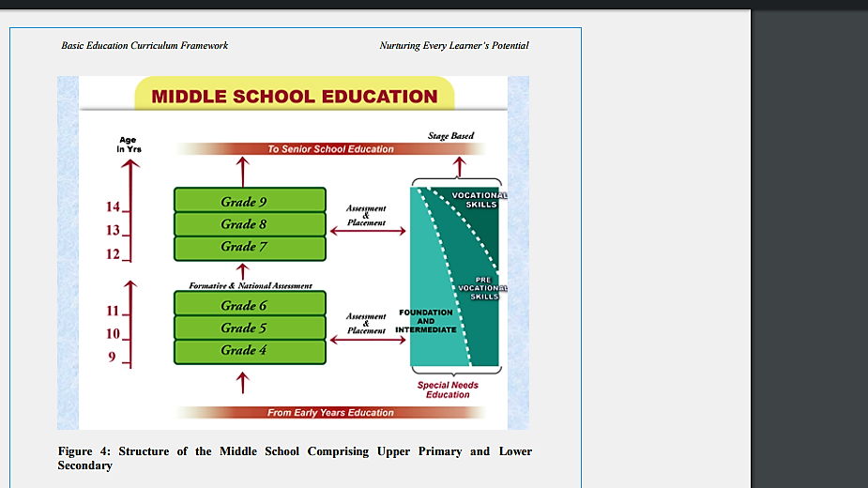
Task: Click the Middle School Education title banner
Action: pos(295,96)
